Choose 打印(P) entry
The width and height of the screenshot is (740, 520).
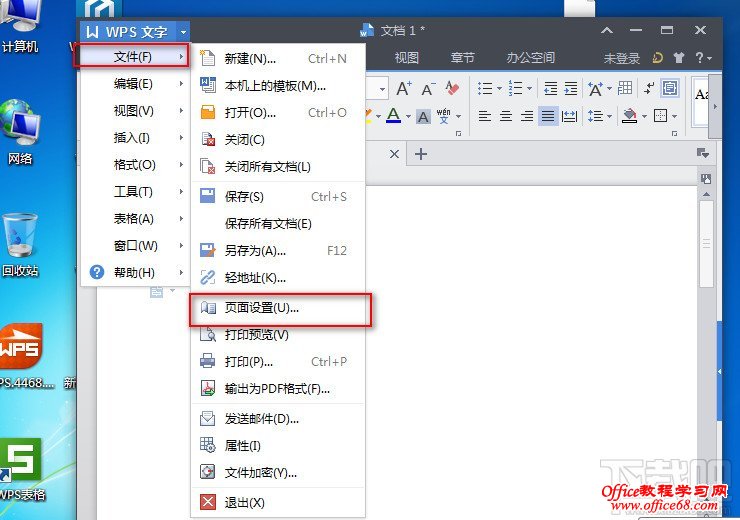coord(278,362)
